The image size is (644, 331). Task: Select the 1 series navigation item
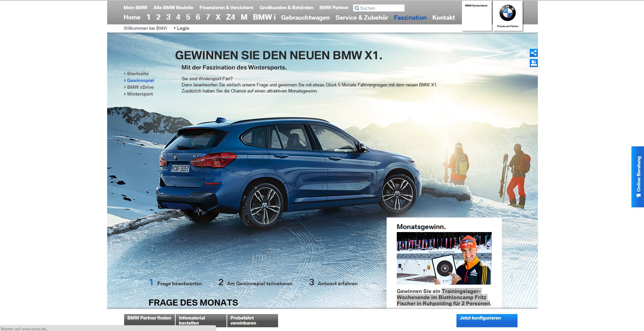pyautogui.click(x=148, y=17)
